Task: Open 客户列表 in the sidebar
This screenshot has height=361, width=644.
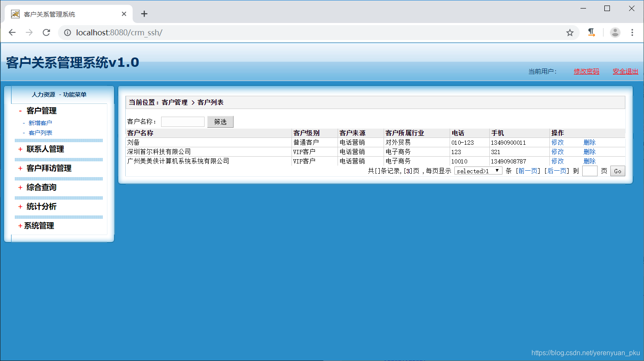Action: click(40, 133)
